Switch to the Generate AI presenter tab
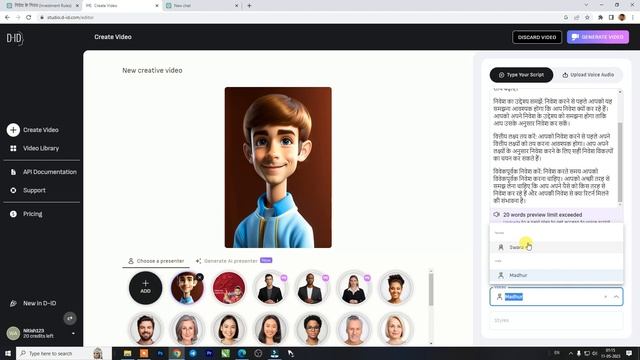Image resolution: width=640 pixels, height=360 pixels. point(233,261)
